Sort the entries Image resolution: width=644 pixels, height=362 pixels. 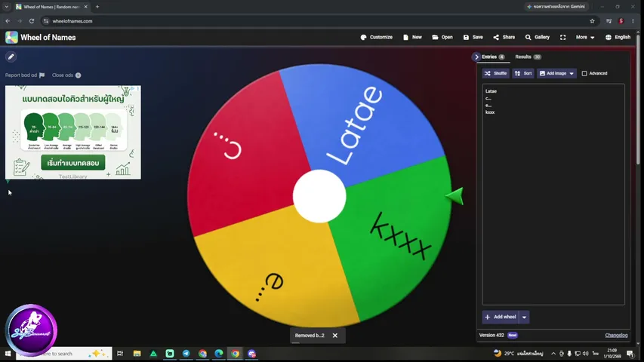pos(523,73)
